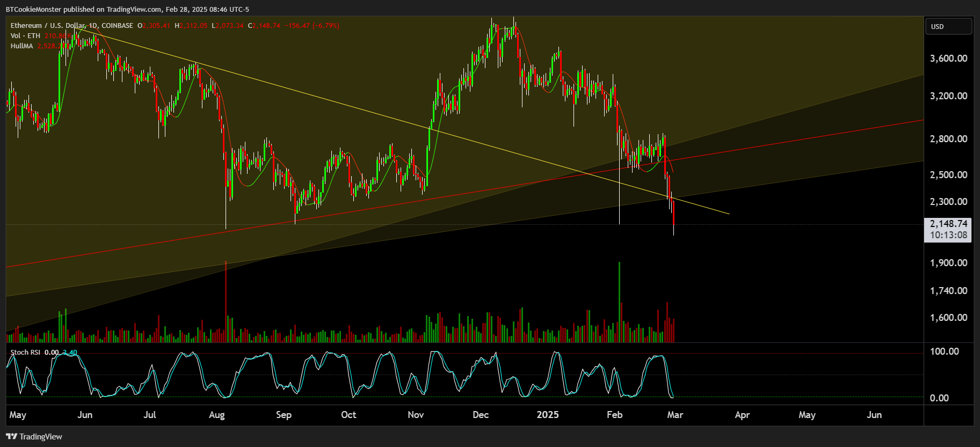Click the Feb label on time axis
Screen dimensions: 980x447
pyautogui.click(x=615, y=415)
